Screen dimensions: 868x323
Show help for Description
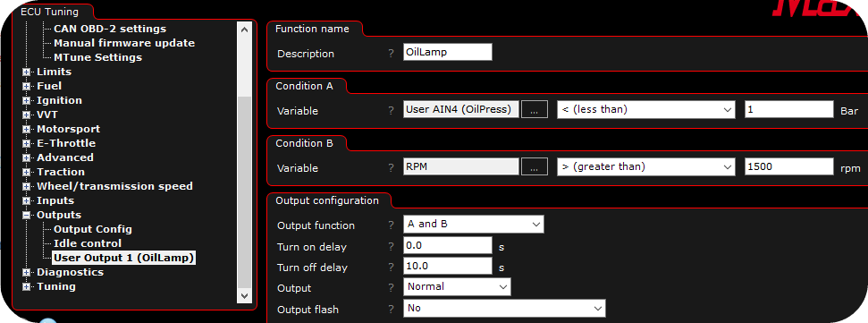pos(391,54)
